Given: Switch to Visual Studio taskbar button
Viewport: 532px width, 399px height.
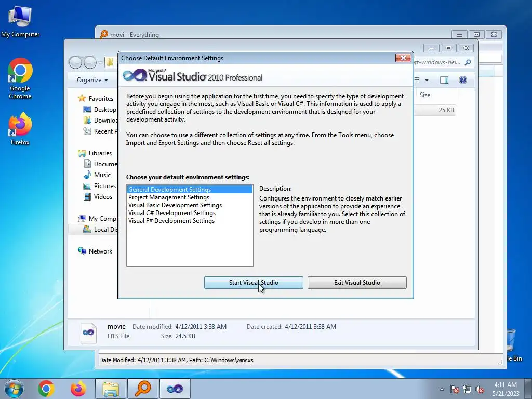Looking at the screenshot, I should (175, 389).
